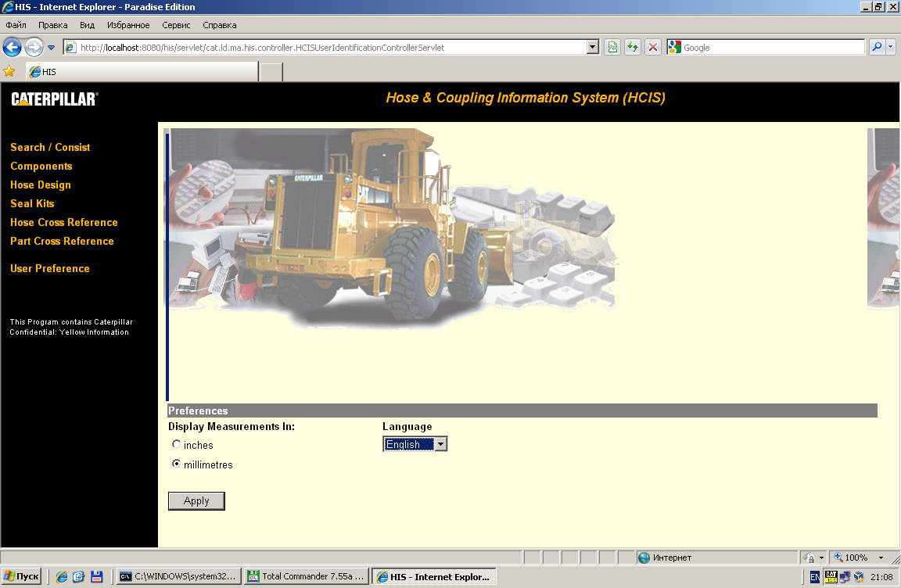Open the Components link
Viewport: 901px width, 588px height.
tap(41, 166)
